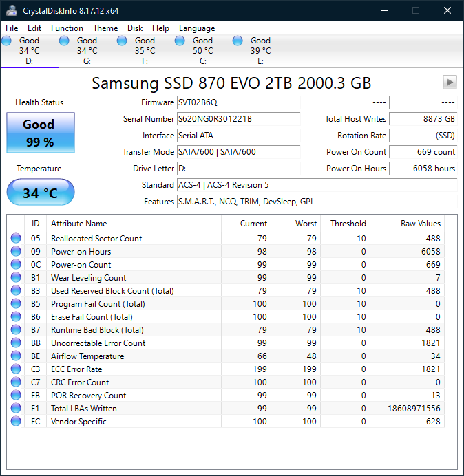
Task: Select the 'ECC Error Rate' attribute name
Action: click(x=76, y=369)
